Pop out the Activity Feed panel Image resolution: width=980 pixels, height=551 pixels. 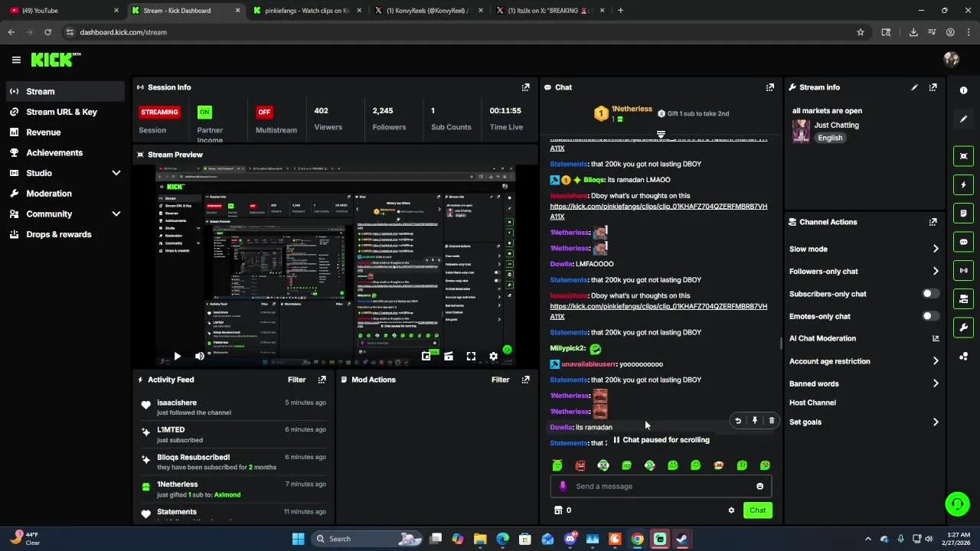pyautogui.click(x=322, y=380)
